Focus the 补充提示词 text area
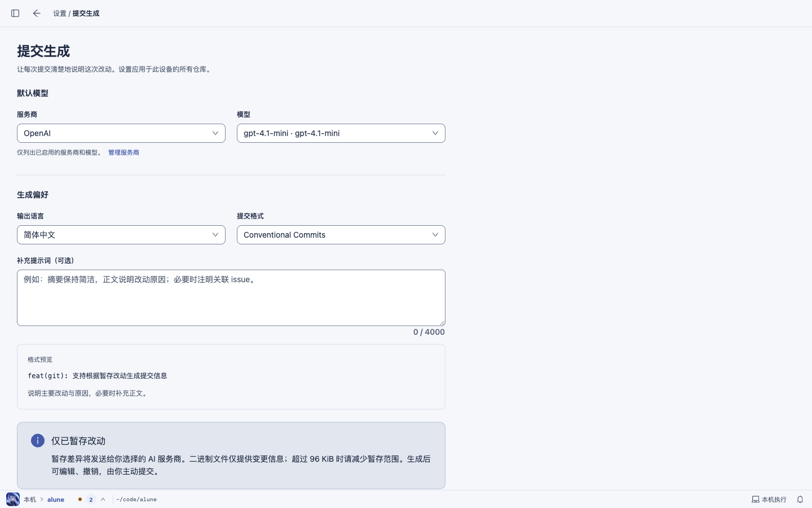This screenshot has height=508, width=812. (x=231, y=297)
